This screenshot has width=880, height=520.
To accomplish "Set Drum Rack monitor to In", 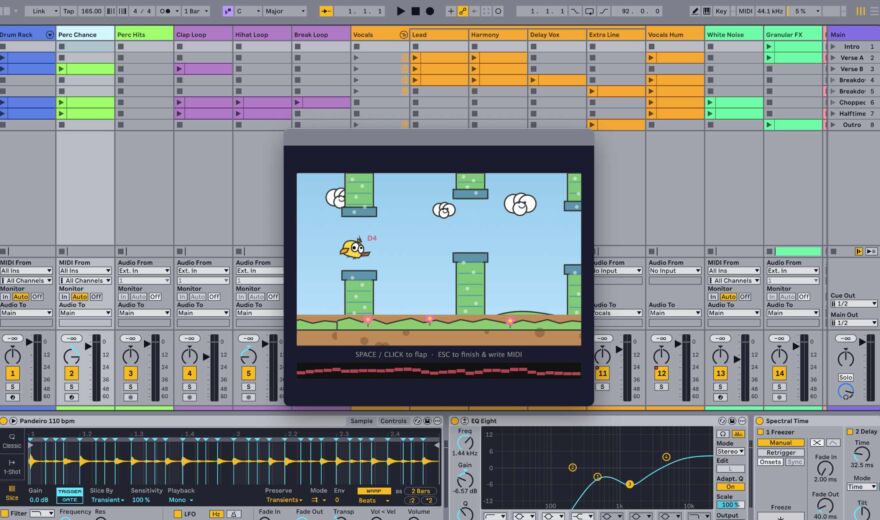I will [x=5, y=296].
